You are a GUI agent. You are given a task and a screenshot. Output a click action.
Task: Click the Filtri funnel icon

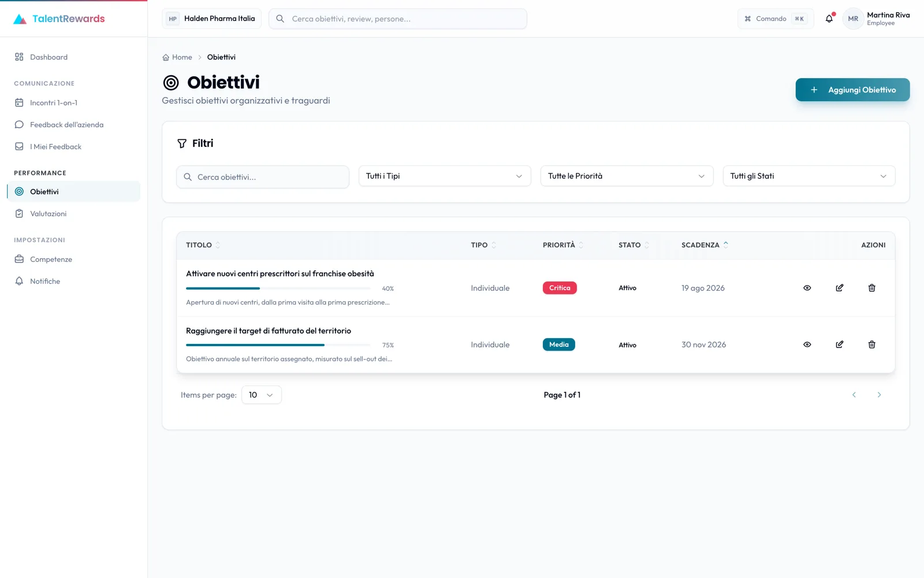pyautogui.click(x=182, y=143)
